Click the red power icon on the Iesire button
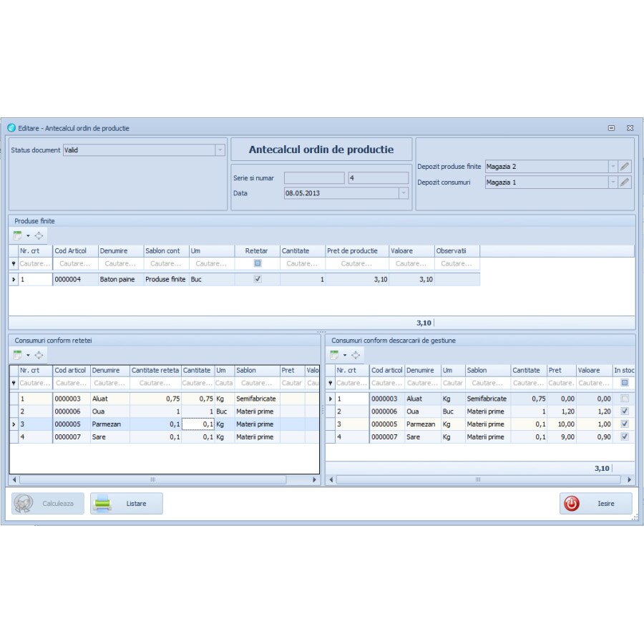Viewport: 644px width, 644px height. click(x=572, y=503)
